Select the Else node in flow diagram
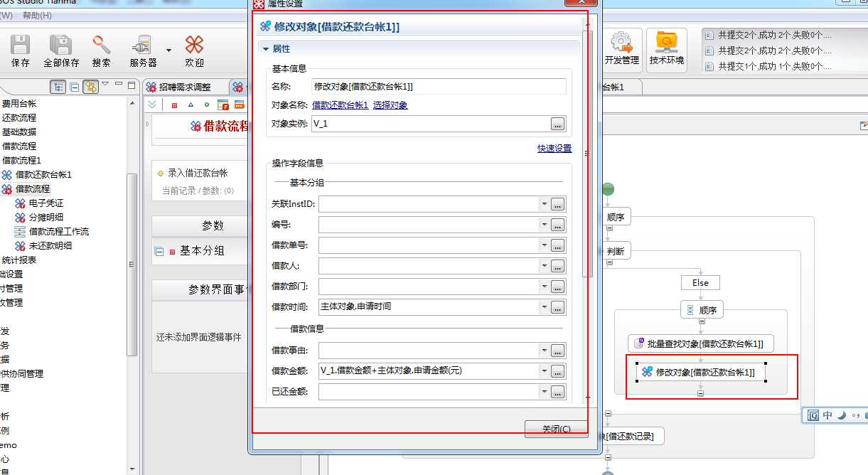The width and height of the screenshot is (868, 475). [700, 282]
